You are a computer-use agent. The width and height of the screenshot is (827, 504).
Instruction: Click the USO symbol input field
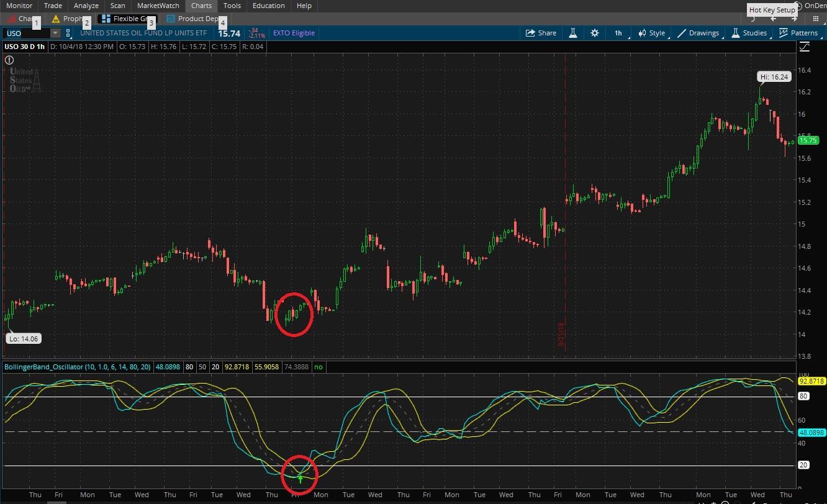click(x=27, y=33)
